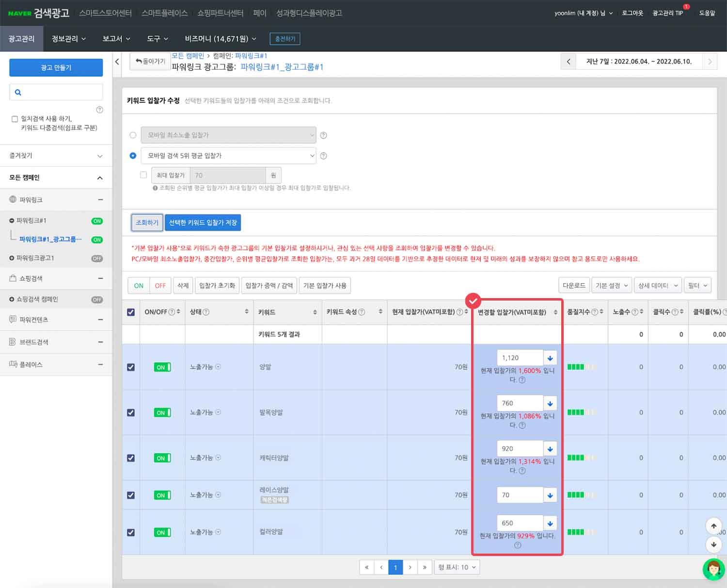Image resolution: width=727 pixels, height=588 pixels.
Task: Click the previous date range arrow
Action: click(x=569, y=62)
